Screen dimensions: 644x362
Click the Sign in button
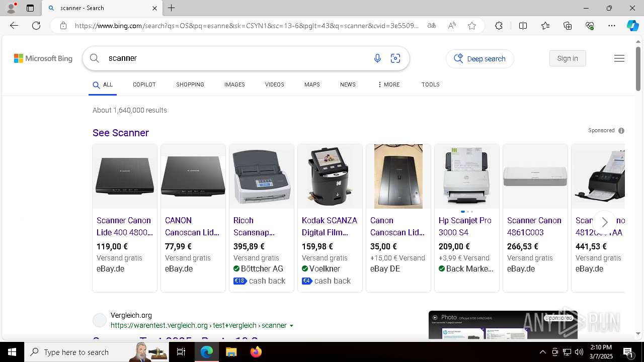[568, 58]
